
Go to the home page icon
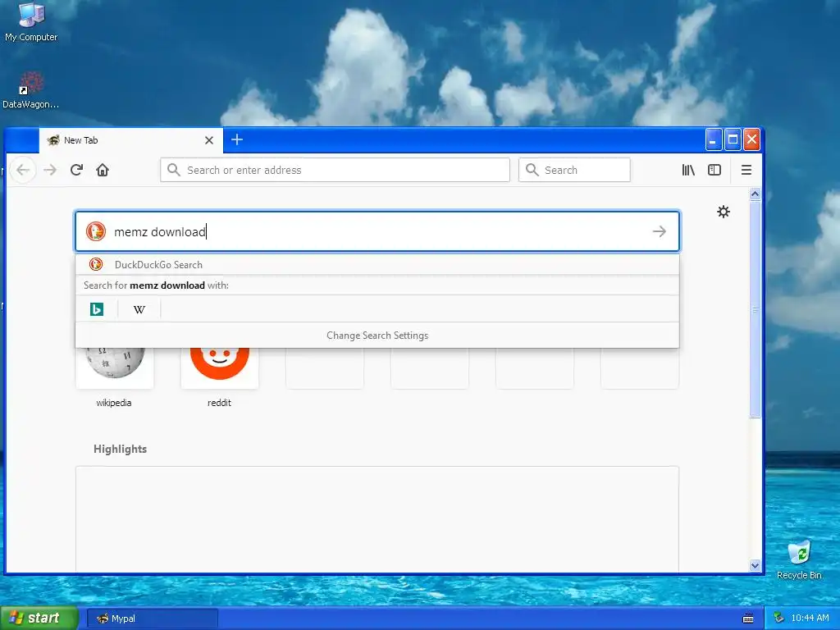click(x=103, y=171)
